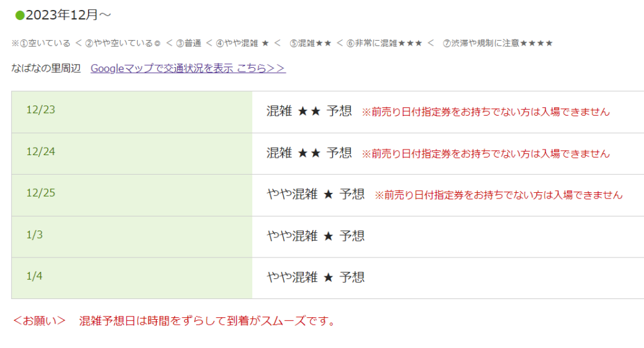Click the green circle before 2023年12月
This screenshot has height=348, width=644.
click(x=19, y=15)
